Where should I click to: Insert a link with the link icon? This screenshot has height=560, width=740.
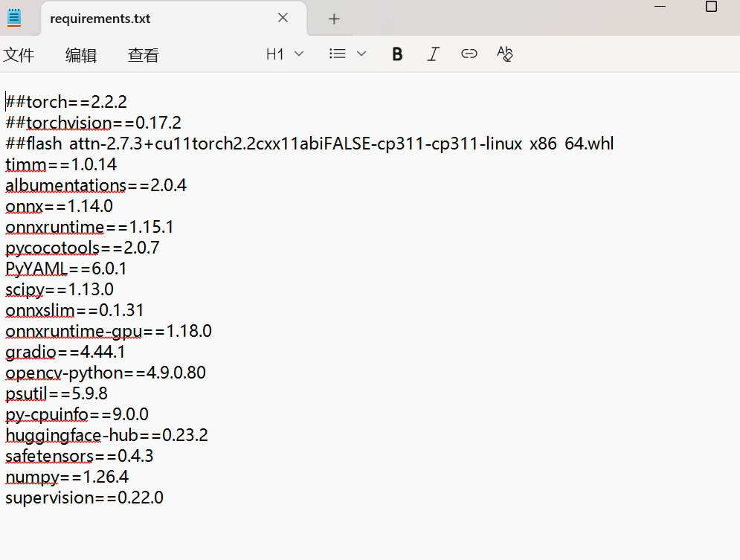(469, 54)
